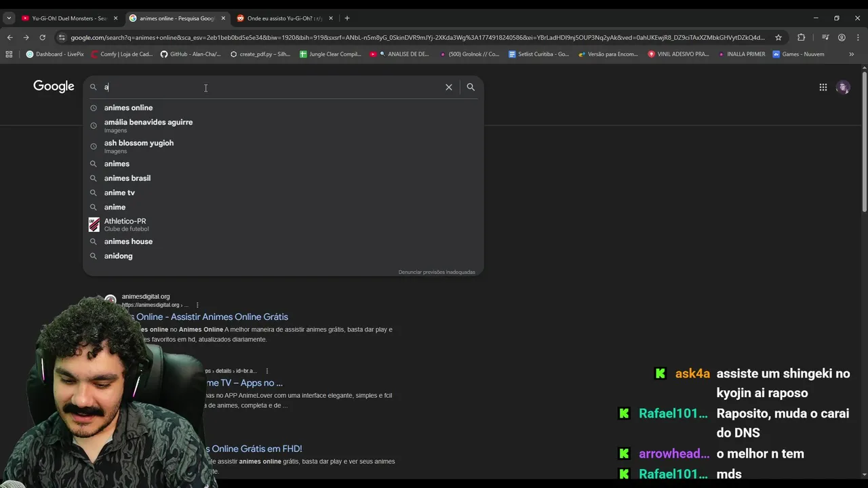The image size is (868, 488).
Task: Switch to the Yu-Gi-Oh! Duel Monsters tab
Action: [68, 18]
